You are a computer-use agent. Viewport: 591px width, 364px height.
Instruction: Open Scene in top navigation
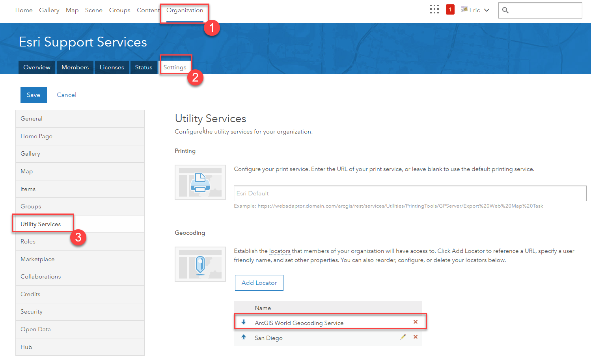(x=94, y=10)
